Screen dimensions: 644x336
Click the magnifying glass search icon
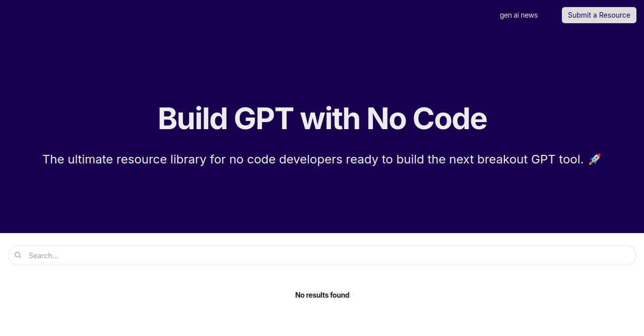pos(18,255)
